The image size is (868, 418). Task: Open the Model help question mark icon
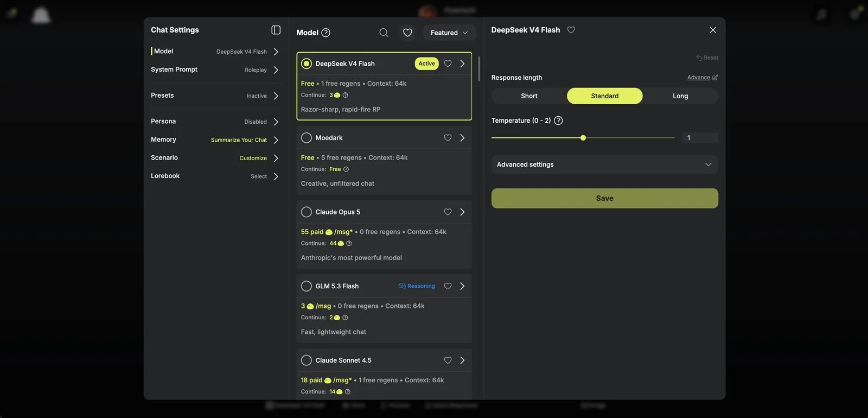325,33
